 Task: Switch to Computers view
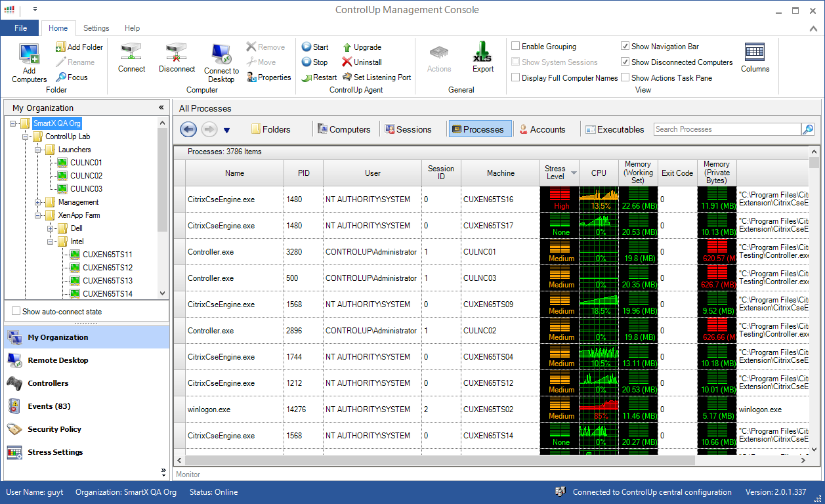pyautogui.click(x=344, y=129)
